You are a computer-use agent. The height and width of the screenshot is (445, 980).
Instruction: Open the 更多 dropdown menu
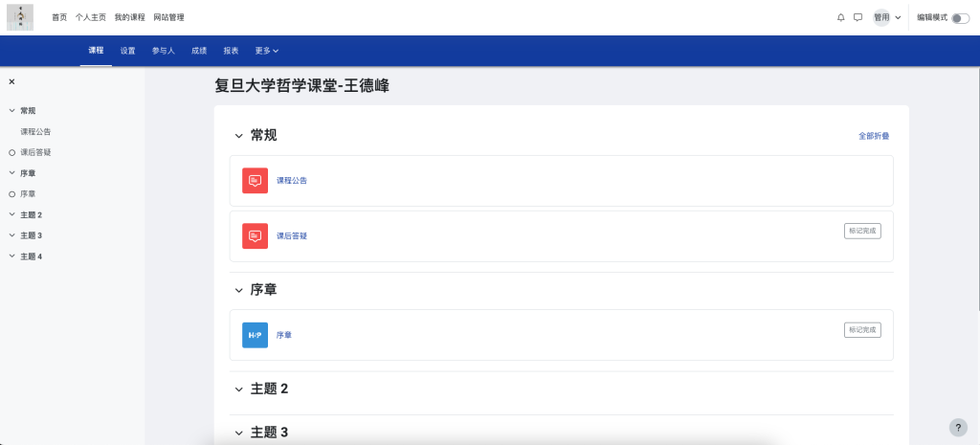click(x=267, y=51)
